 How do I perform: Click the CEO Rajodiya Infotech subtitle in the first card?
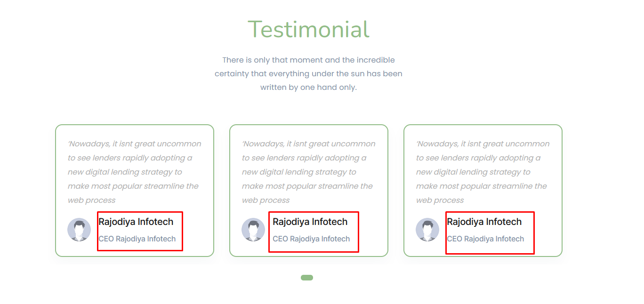point(137,239)
